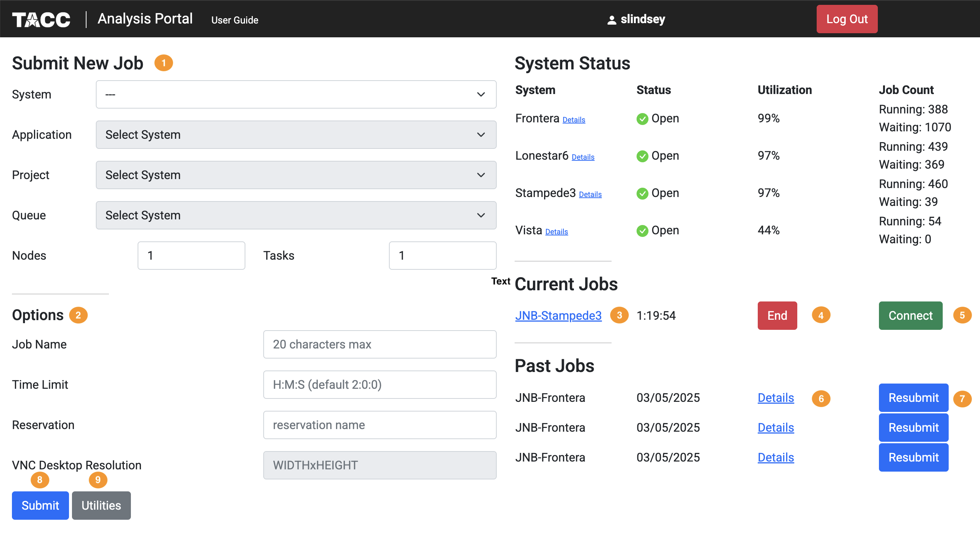Click the Job Count column header
Image resolution: width=980 pixels, height=541 pixels.
906,90
